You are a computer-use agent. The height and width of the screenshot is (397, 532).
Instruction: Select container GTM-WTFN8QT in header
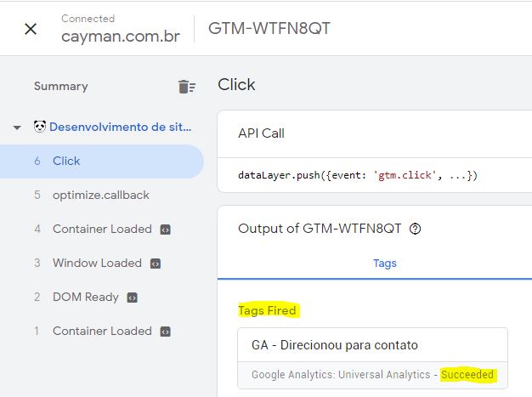pos(269,29)
